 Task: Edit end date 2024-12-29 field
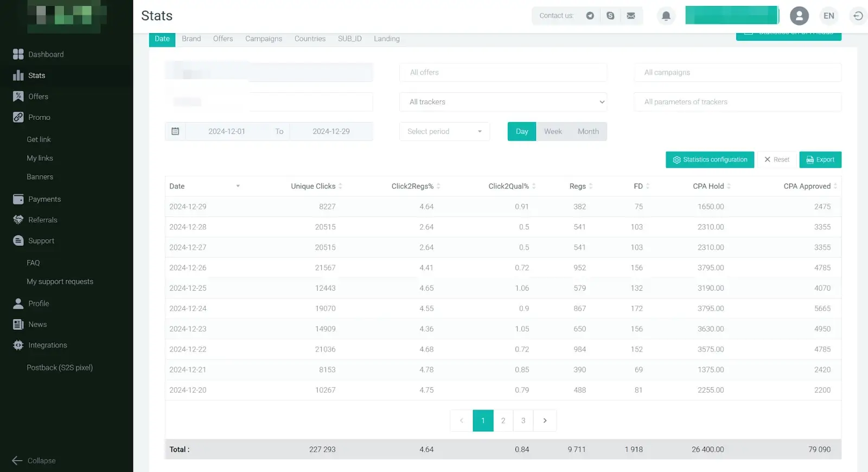point(331,131)
